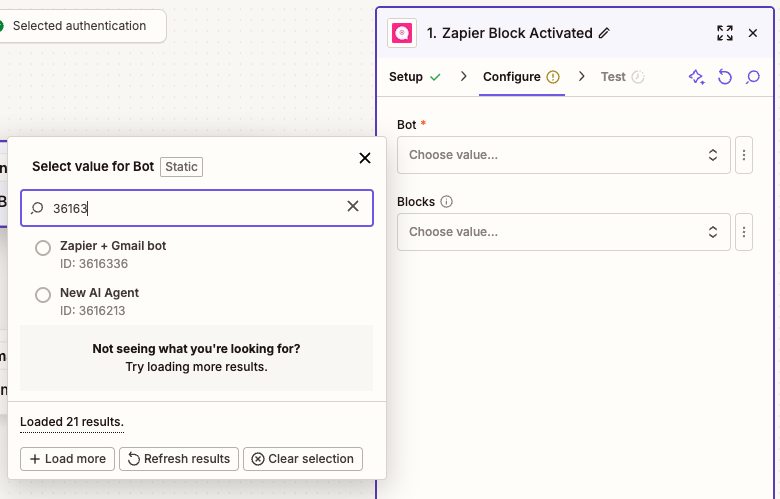Viewport: 780px width, 499px height.
Task: Open the Blocks choose value dropdown
Action: click(x=563, y=232)
